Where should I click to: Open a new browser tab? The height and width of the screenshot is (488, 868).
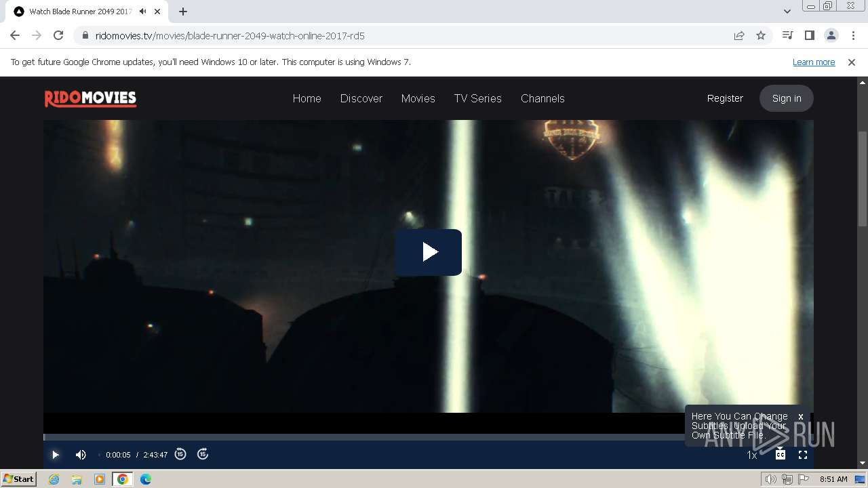tap(183, 12)
